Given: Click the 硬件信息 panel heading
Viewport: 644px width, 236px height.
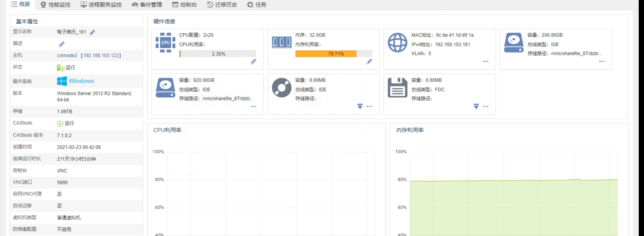Looking at the screenshot, I should (164, 21).
